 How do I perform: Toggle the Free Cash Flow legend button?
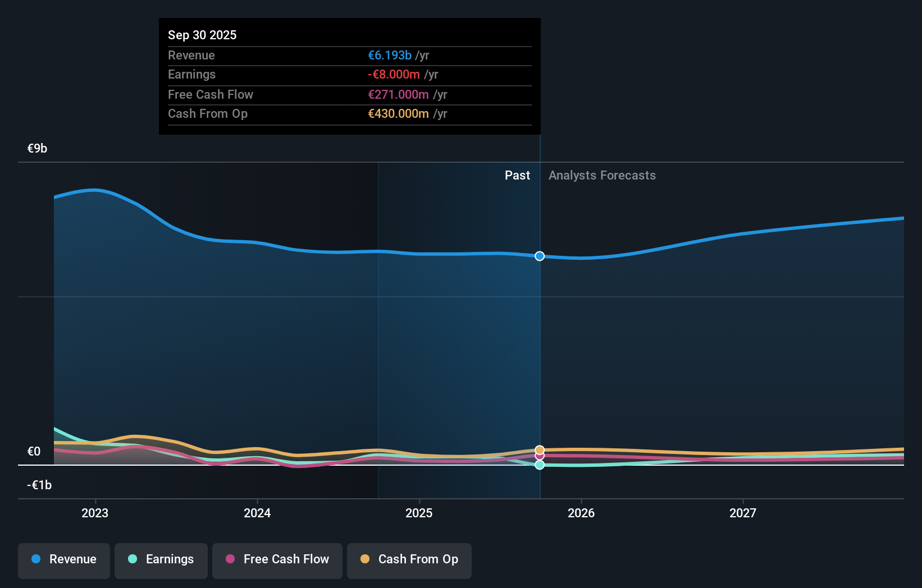[277, 561]
